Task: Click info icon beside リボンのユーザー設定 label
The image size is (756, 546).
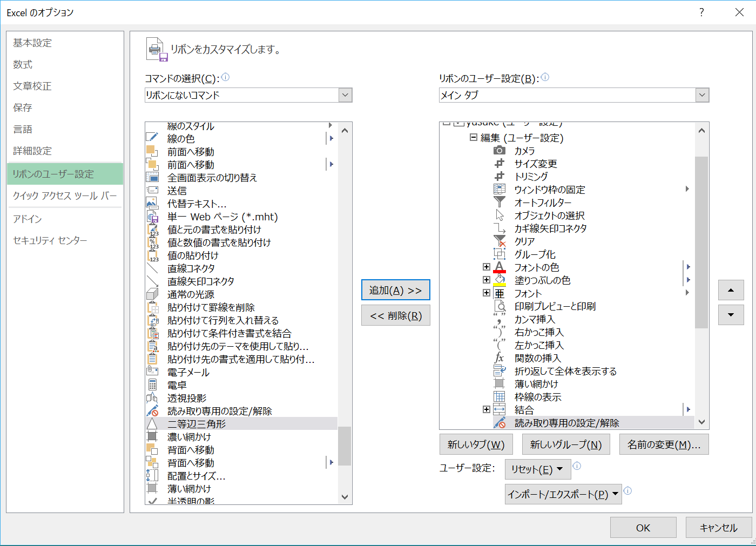Action: pyautogui.click(x=545, y=77)
